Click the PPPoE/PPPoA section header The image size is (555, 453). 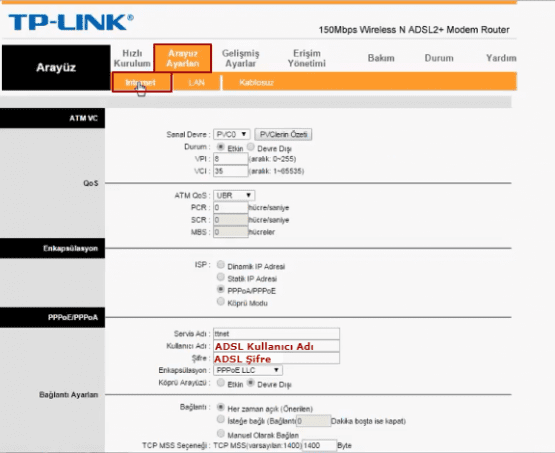[x=52, y=317]
